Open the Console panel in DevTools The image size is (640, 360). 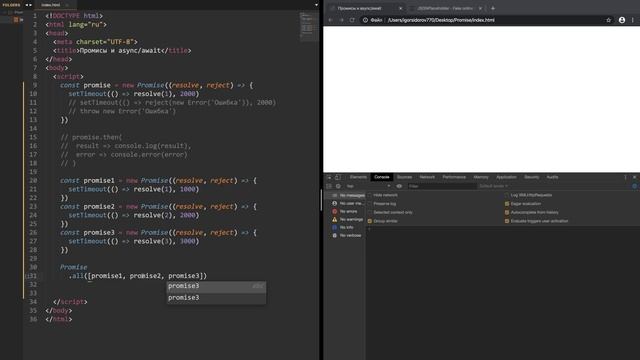(382, 177)
